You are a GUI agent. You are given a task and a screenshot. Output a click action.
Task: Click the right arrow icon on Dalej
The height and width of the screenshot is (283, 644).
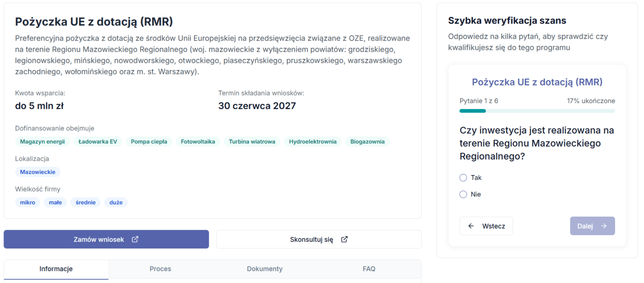pos(604,226)
